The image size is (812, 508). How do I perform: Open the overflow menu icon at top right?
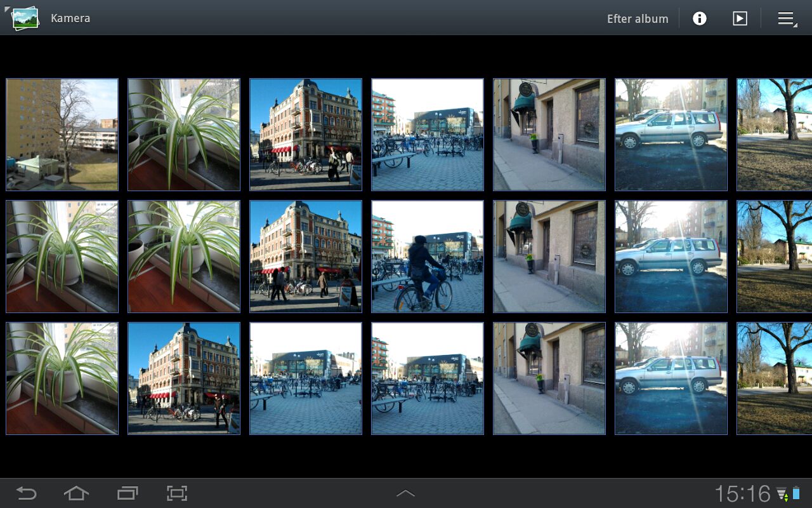point(787,18)
